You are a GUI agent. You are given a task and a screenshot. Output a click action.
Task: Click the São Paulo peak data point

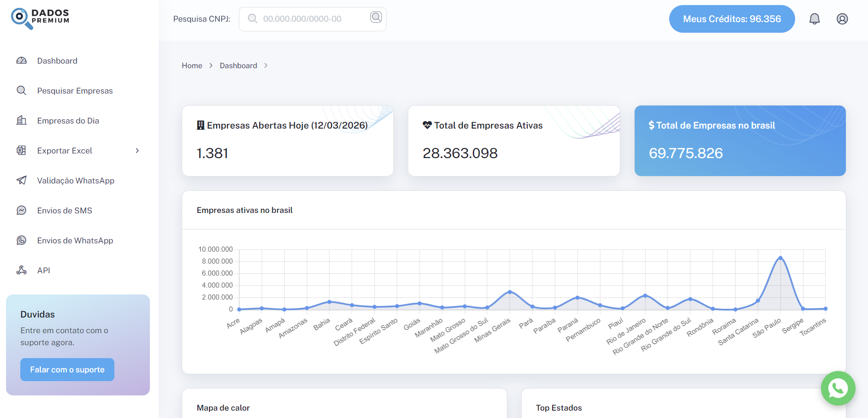coord(780,258)
